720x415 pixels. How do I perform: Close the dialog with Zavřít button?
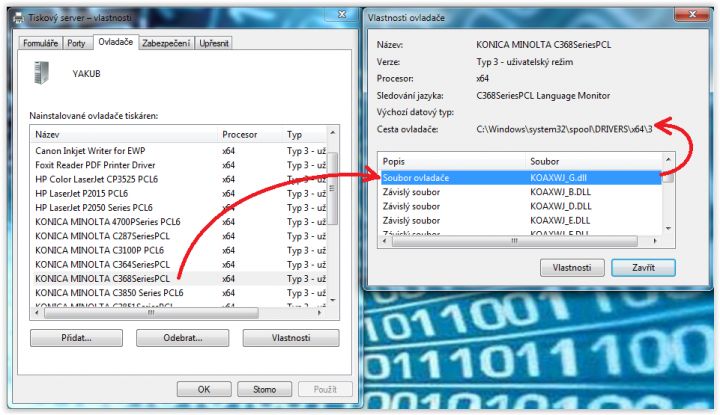click(x=643, y=268)
